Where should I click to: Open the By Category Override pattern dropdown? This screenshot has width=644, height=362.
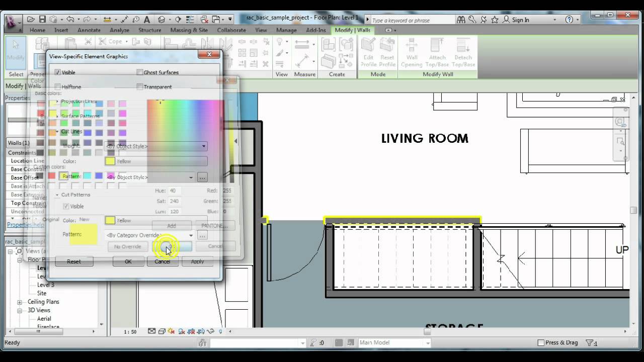click(149, 235)
